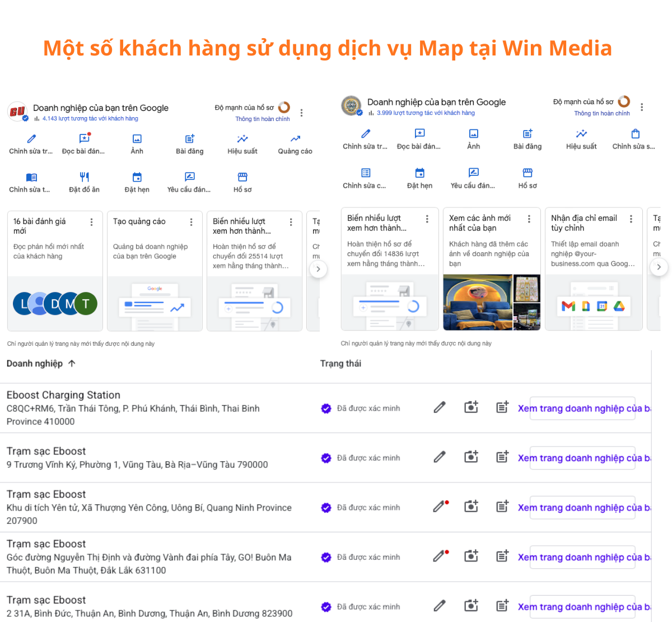The height and width of the screenshot is (622, 672).
Task: Open Chỉnh sửa thực đơn book icon in left panel
Action: click(31, 177)
